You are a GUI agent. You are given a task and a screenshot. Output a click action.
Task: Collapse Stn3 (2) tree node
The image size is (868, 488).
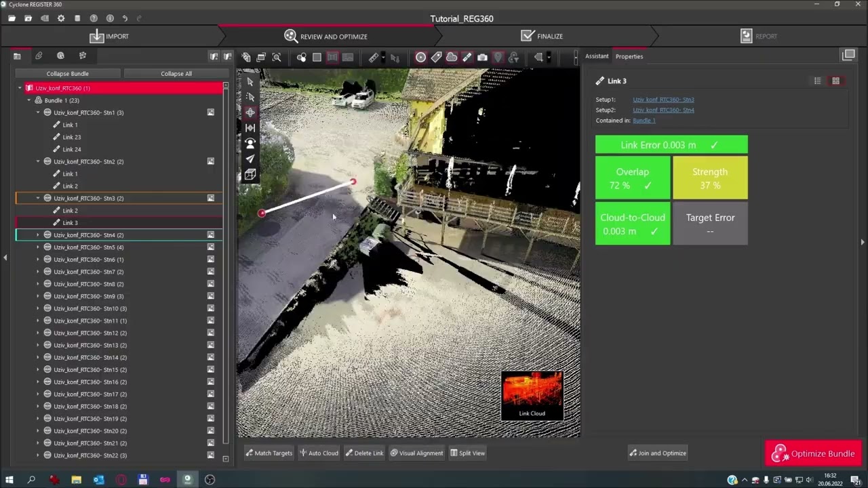tap(38, 198)
